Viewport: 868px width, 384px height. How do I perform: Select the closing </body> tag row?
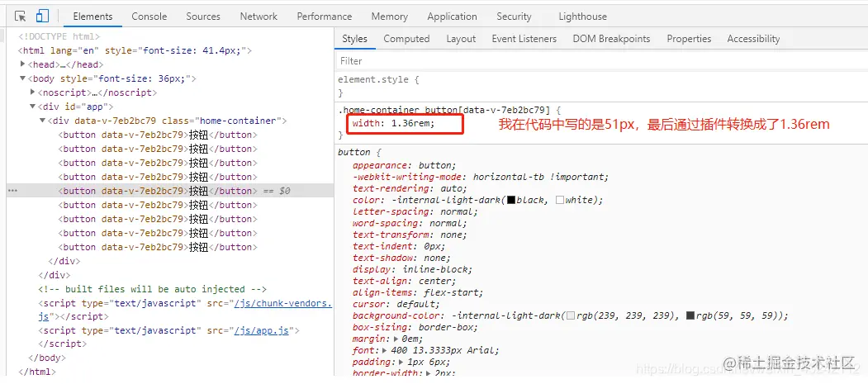coord(47,358)
